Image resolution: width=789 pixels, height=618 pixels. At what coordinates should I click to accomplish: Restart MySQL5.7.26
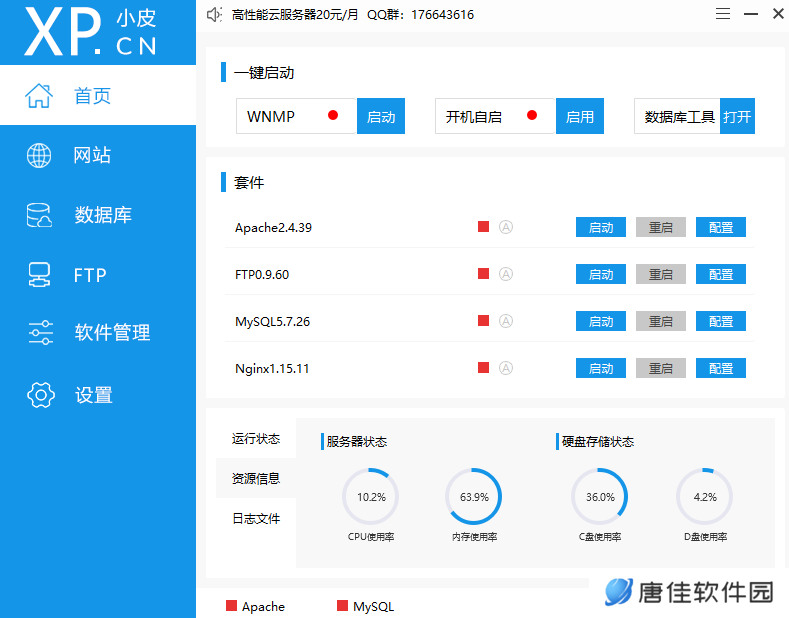click(661, 321)
